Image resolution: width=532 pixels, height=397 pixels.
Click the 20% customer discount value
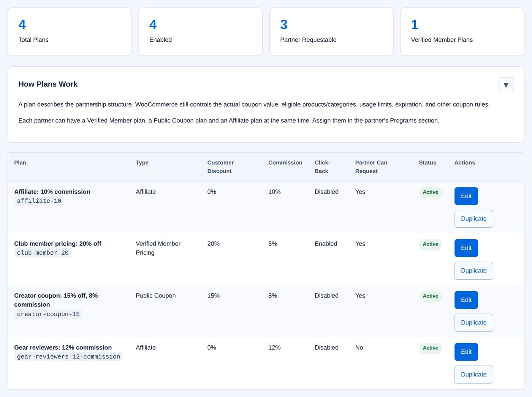(213, 244)
